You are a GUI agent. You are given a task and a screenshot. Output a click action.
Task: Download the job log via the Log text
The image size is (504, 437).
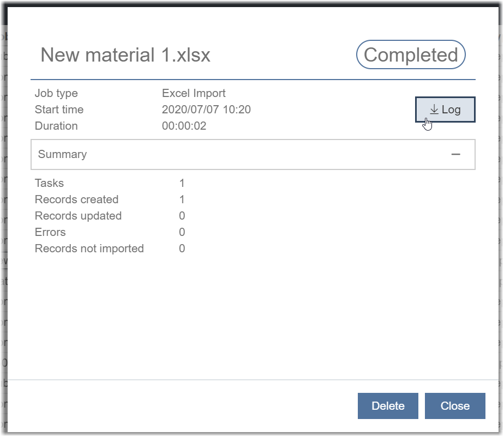pyautogui.click(x=451, y=110)
